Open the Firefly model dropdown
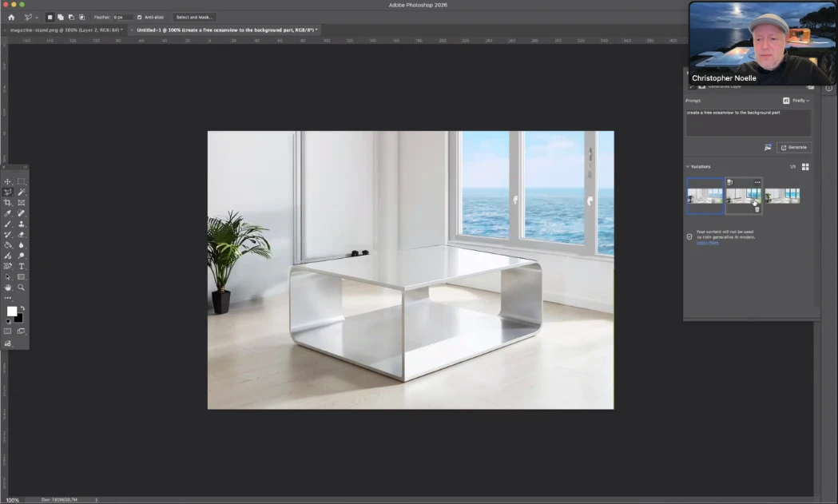Image resolution: width=838 pixels, height=504 pixels. click(796, 101)
